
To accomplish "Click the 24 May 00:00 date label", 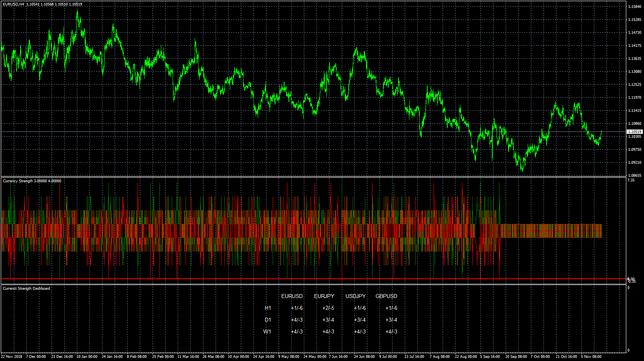I will (315, 357).
